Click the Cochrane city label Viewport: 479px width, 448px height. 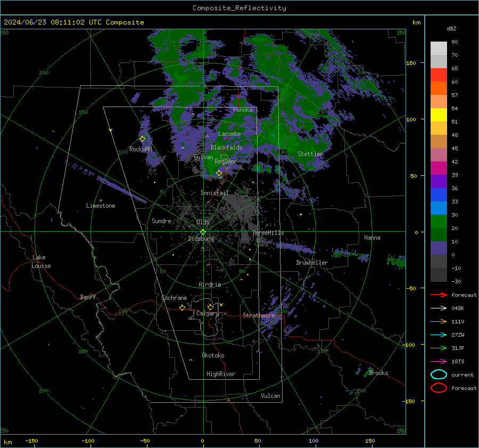(x=174, y=298)
